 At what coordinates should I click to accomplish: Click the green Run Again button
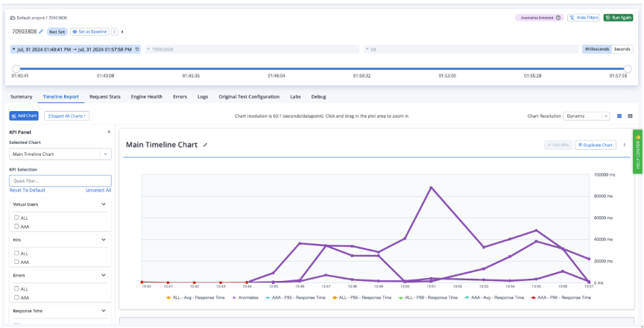(x=618, y=18)
